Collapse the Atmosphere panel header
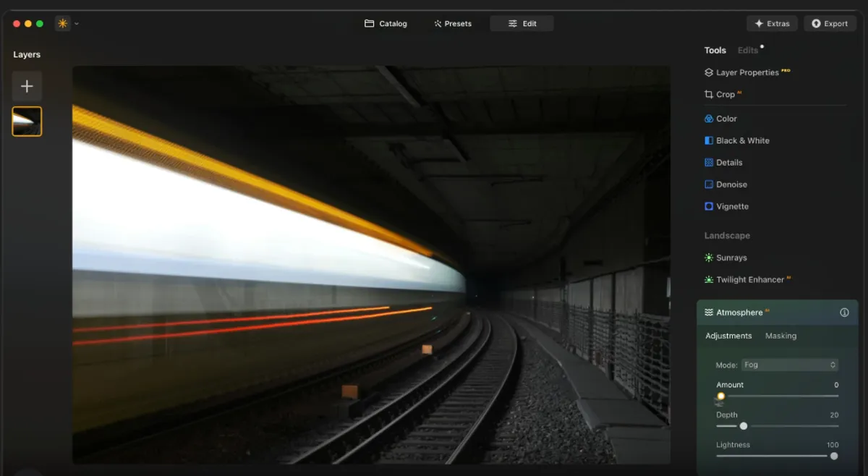 pyautogui.click(x=739, y=313)
